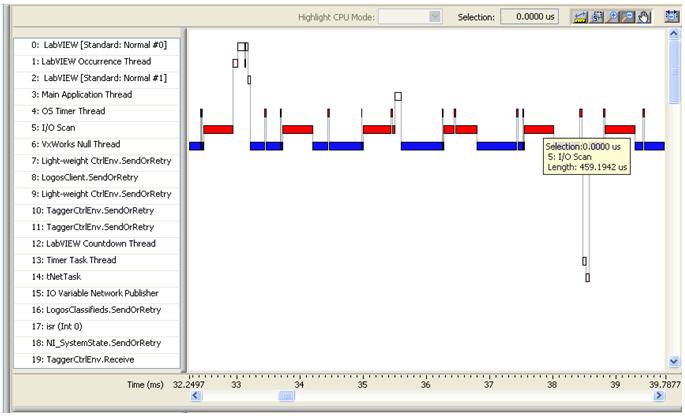Image resolution: width=685 pixels, height=418 pixels.
Task: Click the Selection time value field
Action: pyautogui.click(x=530, y=17)
